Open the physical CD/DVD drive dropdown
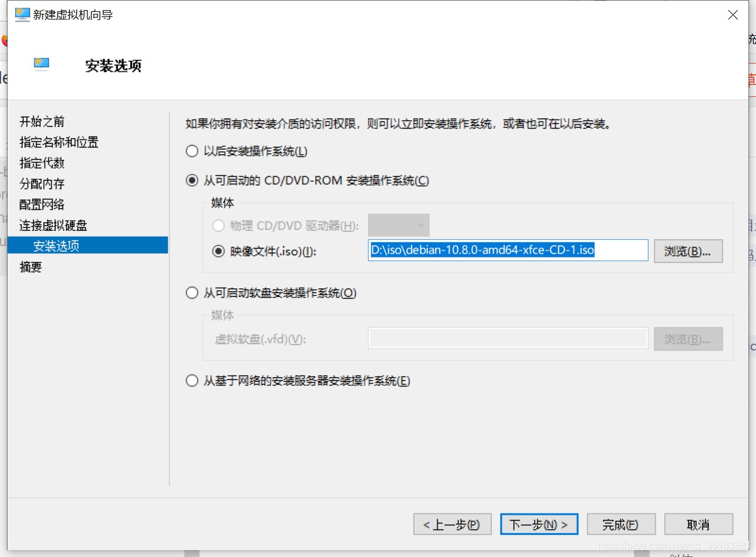 399,225
